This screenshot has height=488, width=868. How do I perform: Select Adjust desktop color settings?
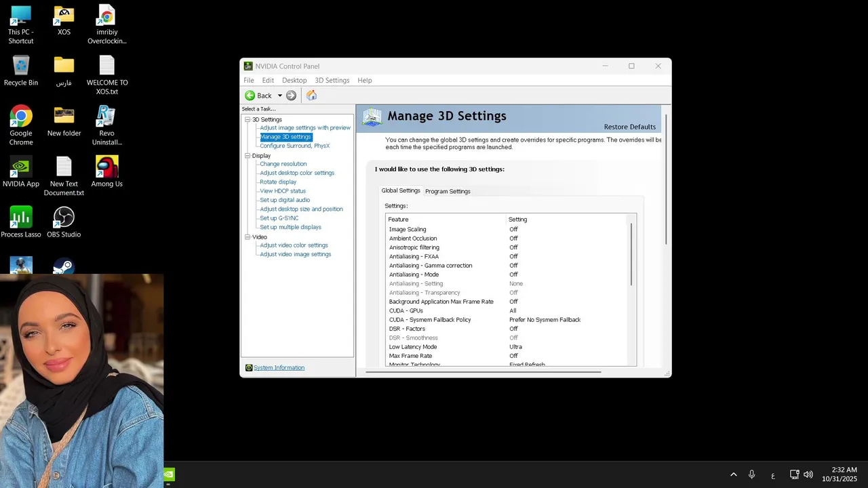pos(297,173)
